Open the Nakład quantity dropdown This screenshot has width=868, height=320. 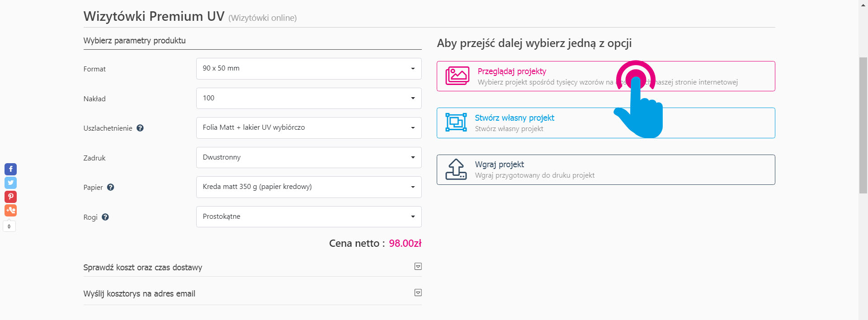coord(308,98)
